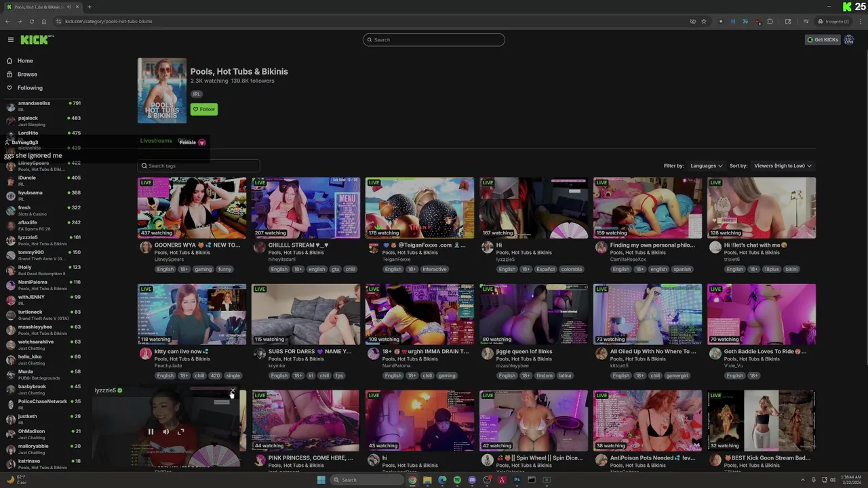Open the browser extensions puzzle icon
The height and width of the screenshot is (488, 868).
tap(770, 22)
